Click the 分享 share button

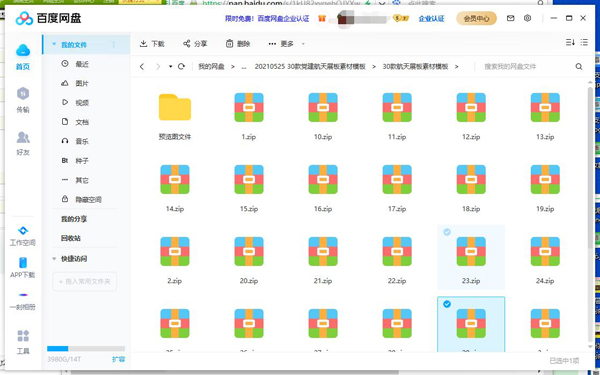pyautogui.click(x=195, y=44)
